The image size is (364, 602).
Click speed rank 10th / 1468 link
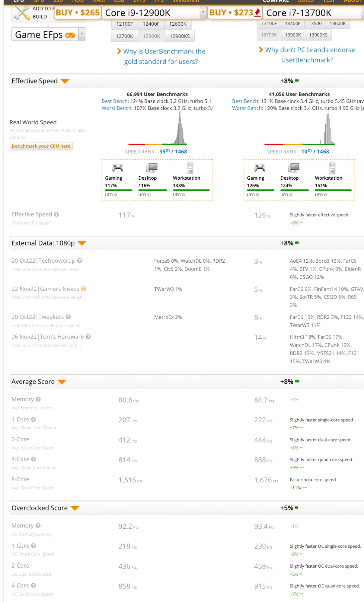315,152
